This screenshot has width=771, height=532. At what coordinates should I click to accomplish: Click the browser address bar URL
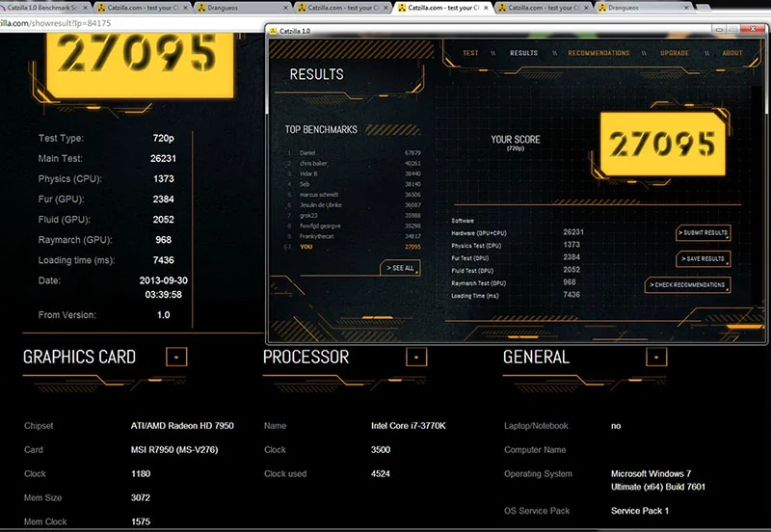pyautogui.click(x=55, y=23)
